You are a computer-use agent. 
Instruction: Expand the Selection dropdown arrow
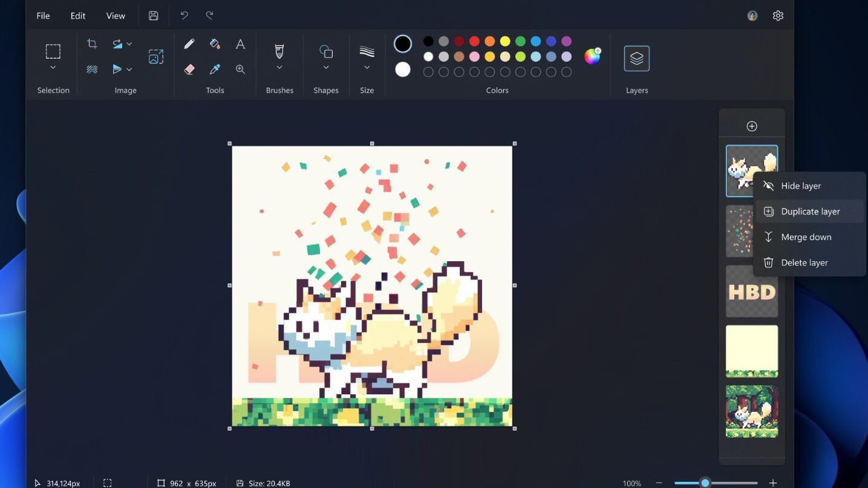tap(53, 68)
